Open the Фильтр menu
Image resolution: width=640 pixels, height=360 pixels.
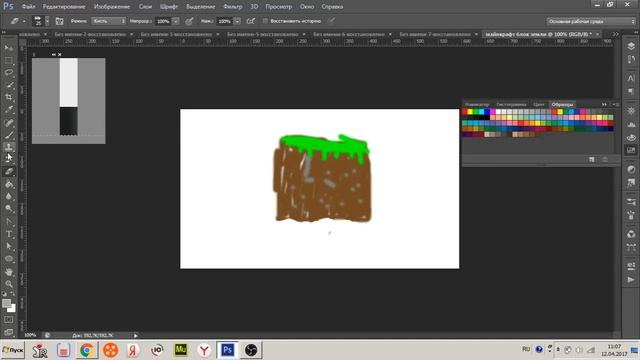tap(233, 7)
